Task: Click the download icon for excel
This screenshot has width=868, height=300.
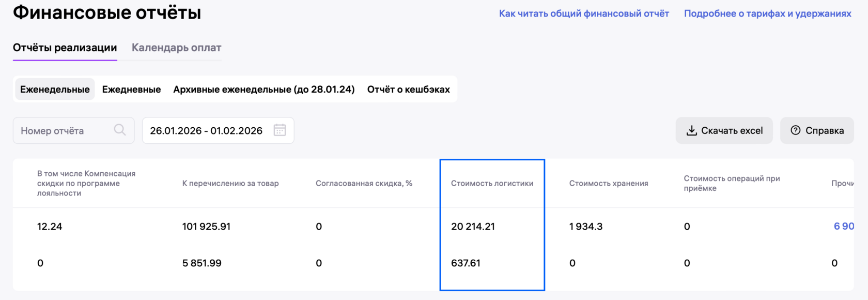Action: 691,131
